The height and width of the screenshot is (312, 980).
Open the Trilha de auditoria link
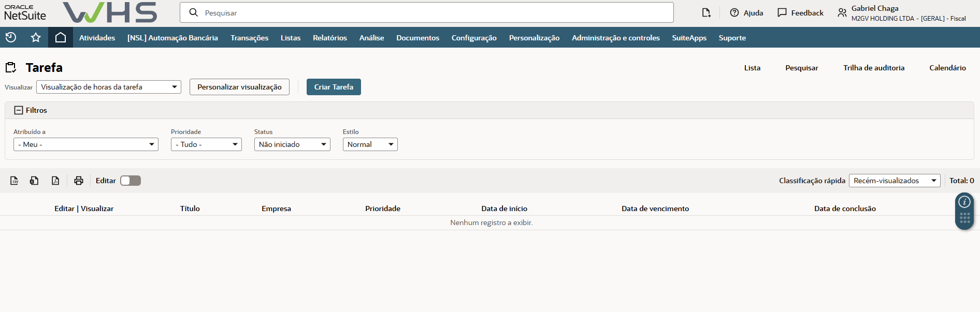click(873, 68)
